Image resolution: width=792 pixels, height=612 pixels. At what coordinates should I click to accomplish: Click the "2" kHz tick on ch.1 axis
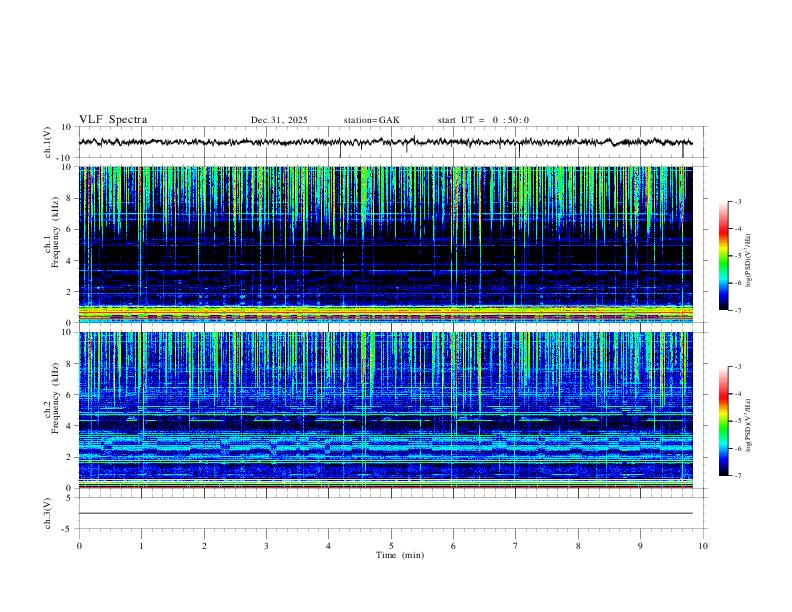[x=70, y=291]
